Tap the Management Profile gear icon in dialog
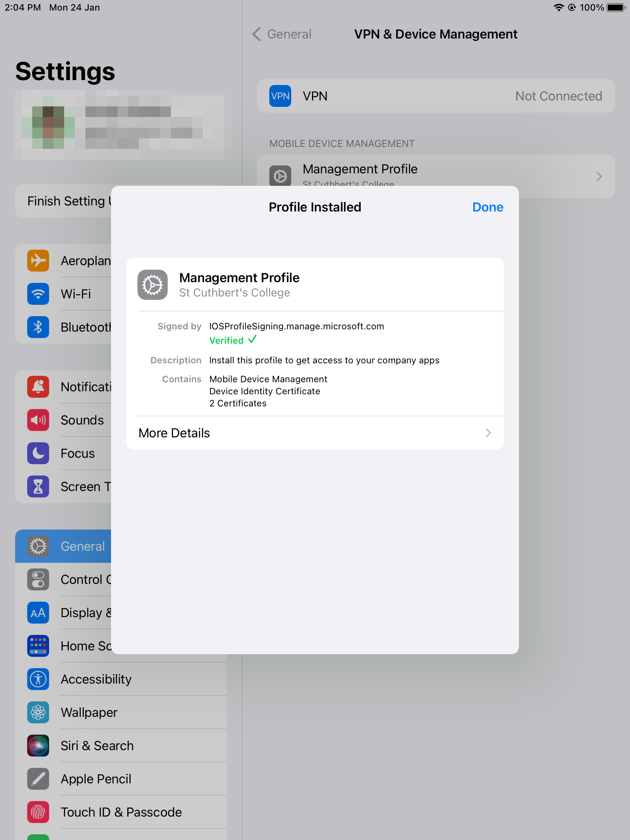 (x=153, y=285)
